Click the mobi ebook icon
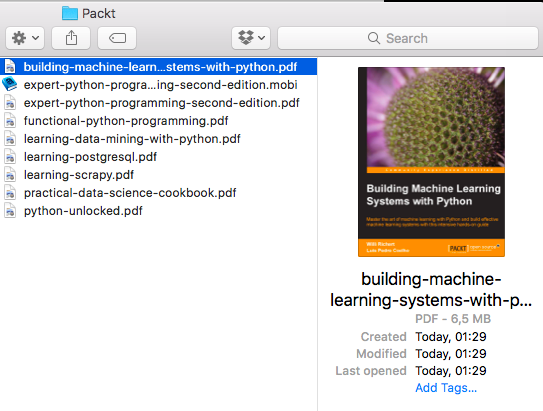The height and width of the screenshot is (411, 543). click(10, 84)
